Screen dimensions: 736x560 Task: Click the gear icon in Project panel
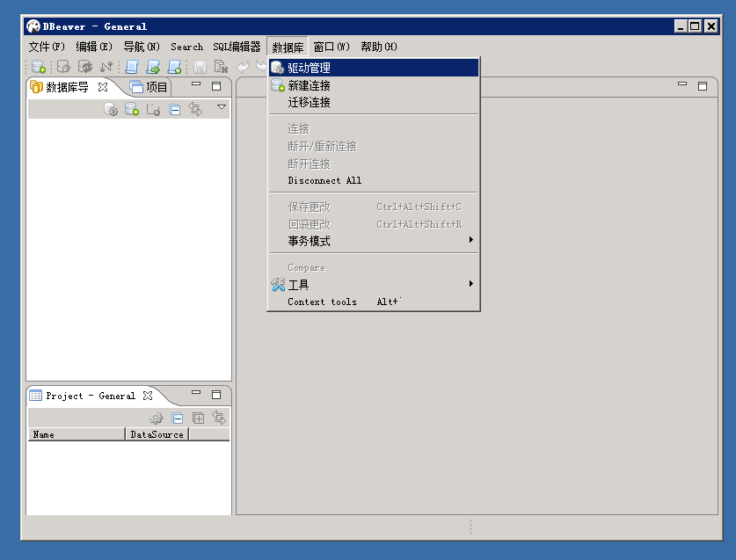point(156,418)
